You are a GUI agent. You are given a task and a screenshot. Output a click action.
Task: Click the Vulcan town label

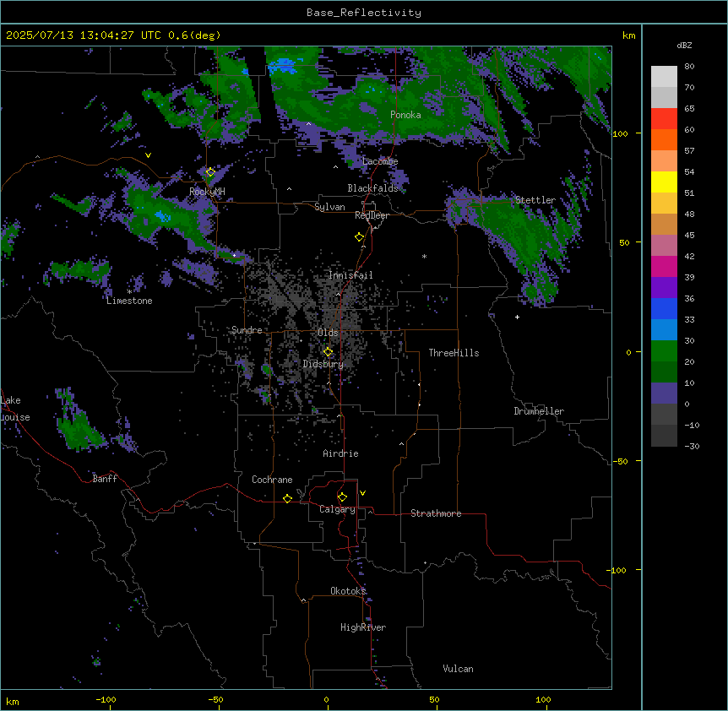coord(458,669)
